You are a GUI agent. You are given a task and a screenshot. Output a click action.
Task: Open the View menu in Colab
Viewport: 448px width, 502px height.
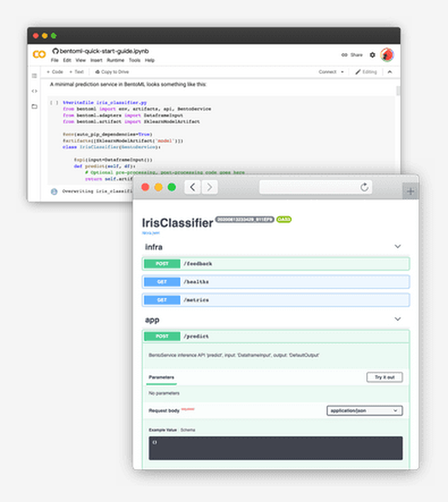(80, 60)
